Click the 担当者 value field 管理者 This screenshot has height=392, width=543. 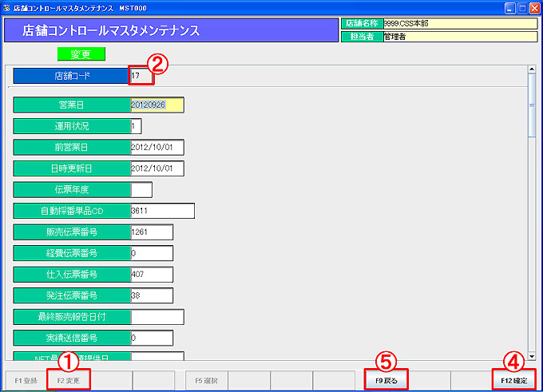tap(460, 37)
